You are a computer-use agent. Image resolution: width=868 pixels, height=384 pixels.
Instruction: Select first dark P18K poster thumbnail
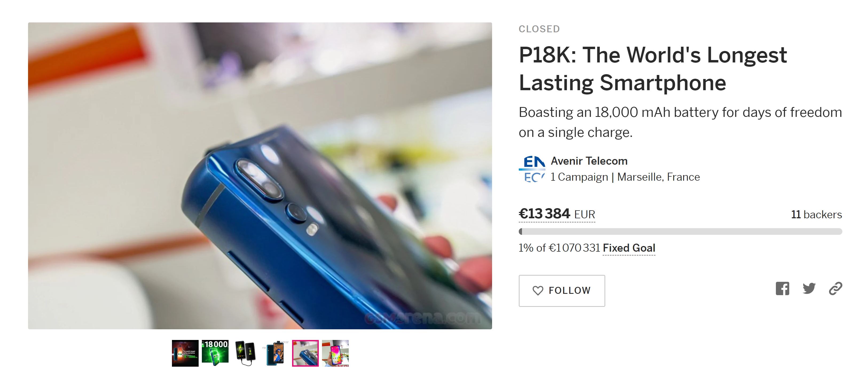pos(185,353)
